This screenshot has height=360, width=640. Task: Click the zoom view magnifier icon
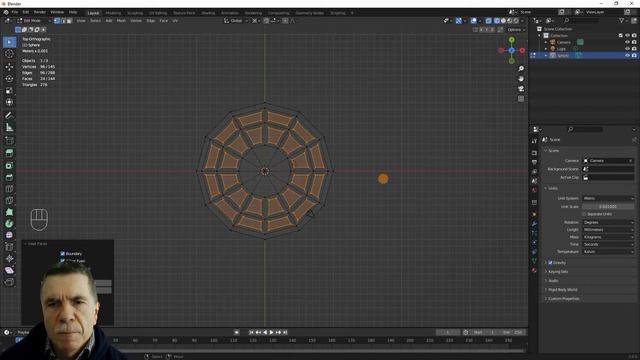[521, 69]
